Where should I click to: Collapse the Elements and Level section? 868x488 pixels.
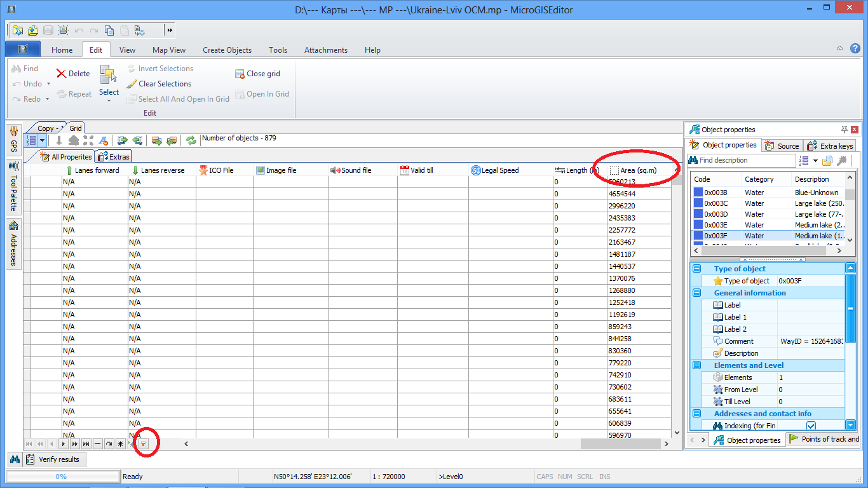pos(697,365)
